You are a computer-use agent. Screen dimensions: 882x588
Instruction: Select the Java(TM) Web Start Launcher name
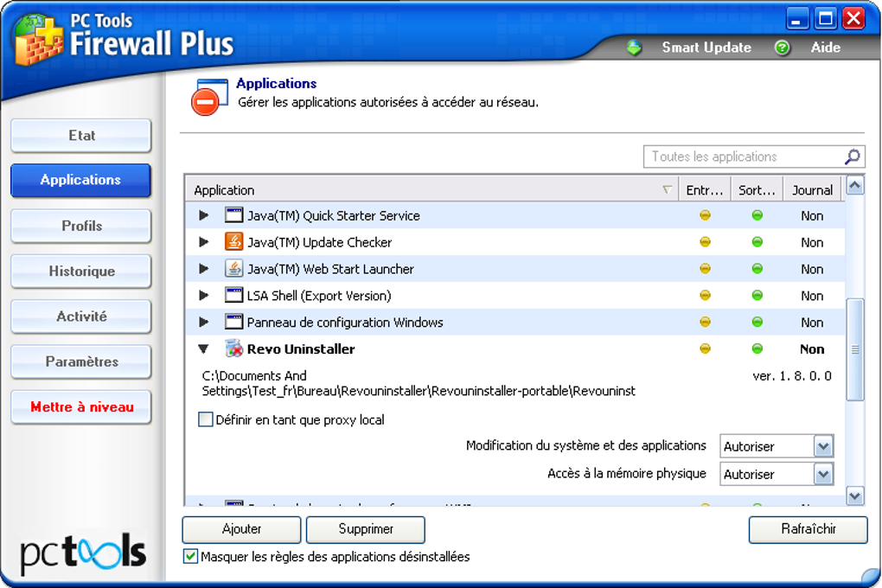(330, 269)
